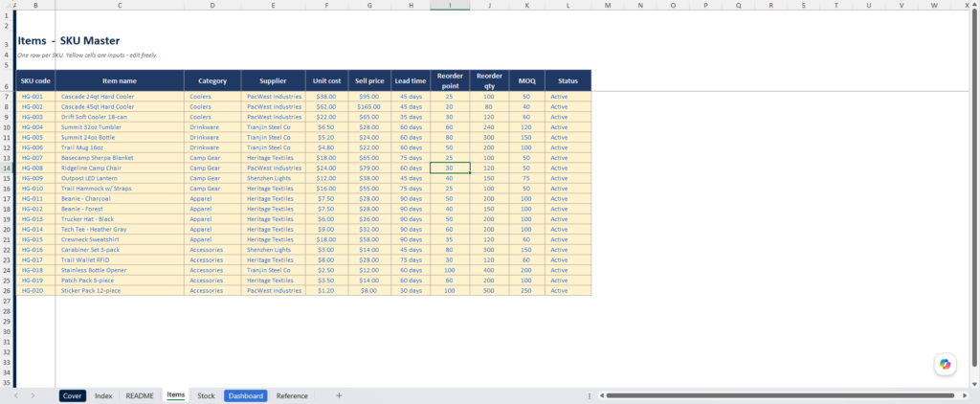The image size is (980, 404).
Task: Switch to the Cover sheet tab
Action: [x=73, y=396]
